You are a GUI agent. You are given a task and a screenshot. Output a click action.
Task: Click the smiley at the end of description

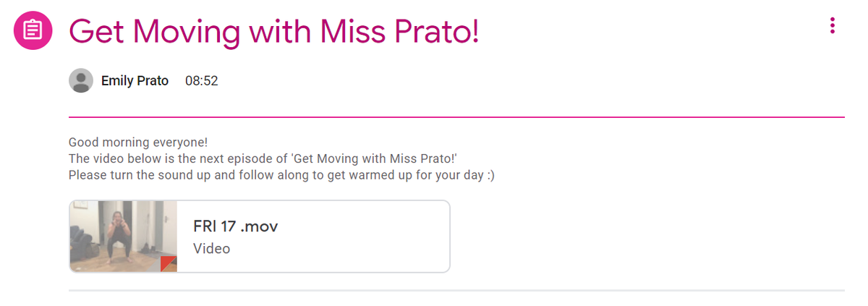490,175
